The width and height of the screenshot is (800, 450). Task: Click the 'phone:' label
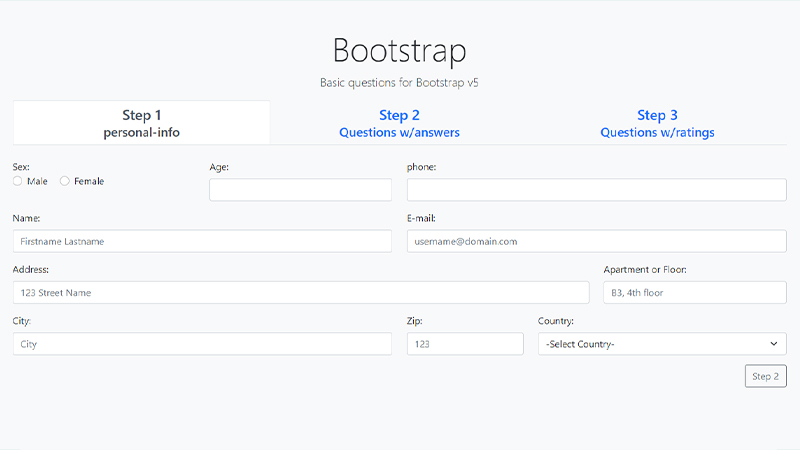pos(421,167)
